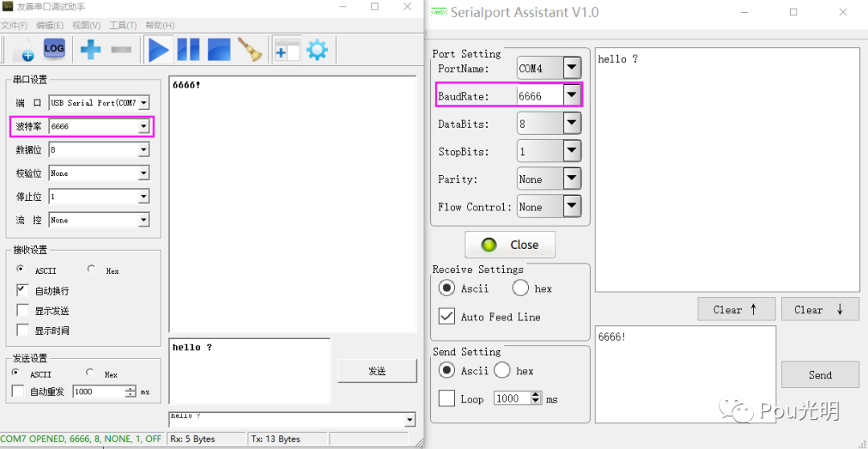
Task: Enable the 显示发送 checkbox
Action: pos(23,310)
